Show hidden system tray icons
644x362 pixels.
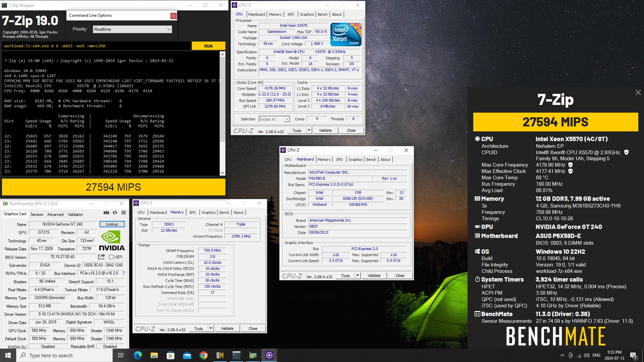pyautogui.click(x=562, y=355)
